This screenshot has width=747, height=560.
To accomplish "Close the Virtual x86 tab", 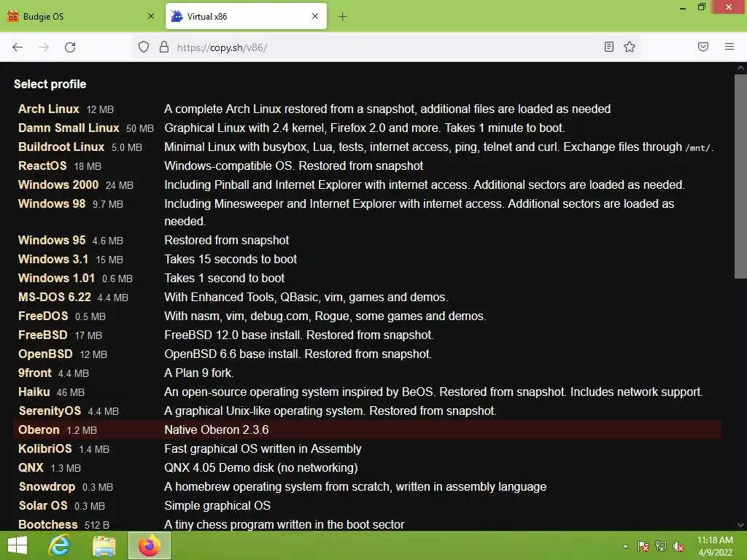I will click(x=315, y=16).
